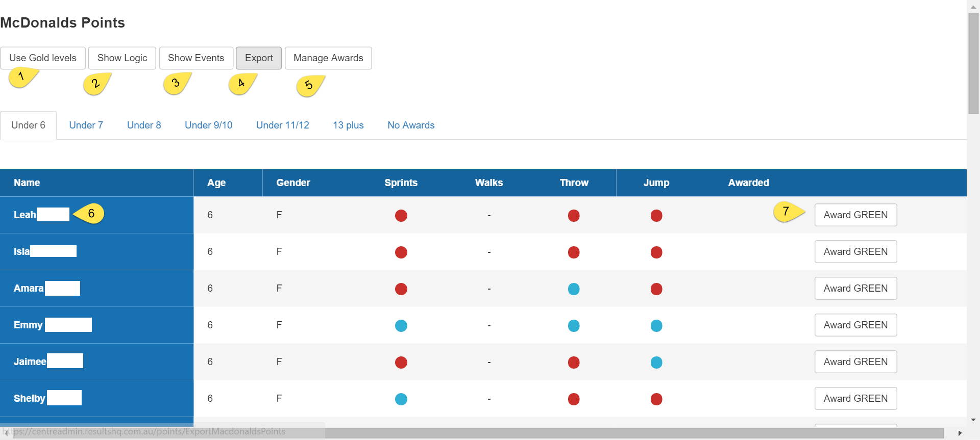
Task: Open Manage Awards
Action: point(328,58)
